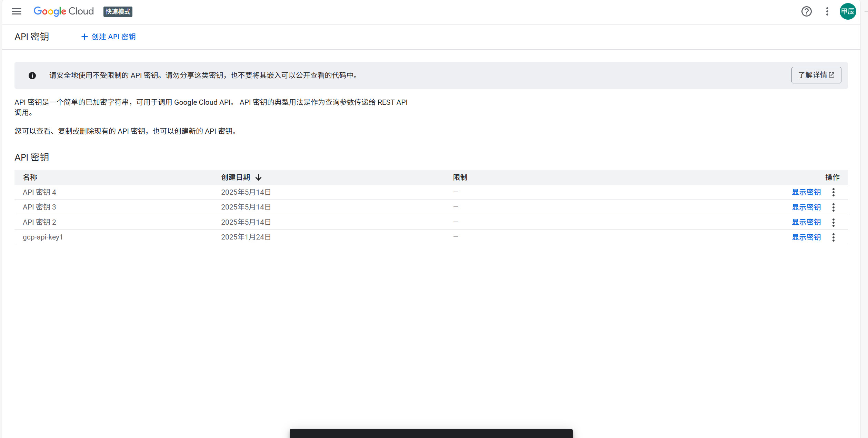Click 显示密钥 for gcp-api-key1
This screenshot has width=868, height=438.
pos(807,237)
